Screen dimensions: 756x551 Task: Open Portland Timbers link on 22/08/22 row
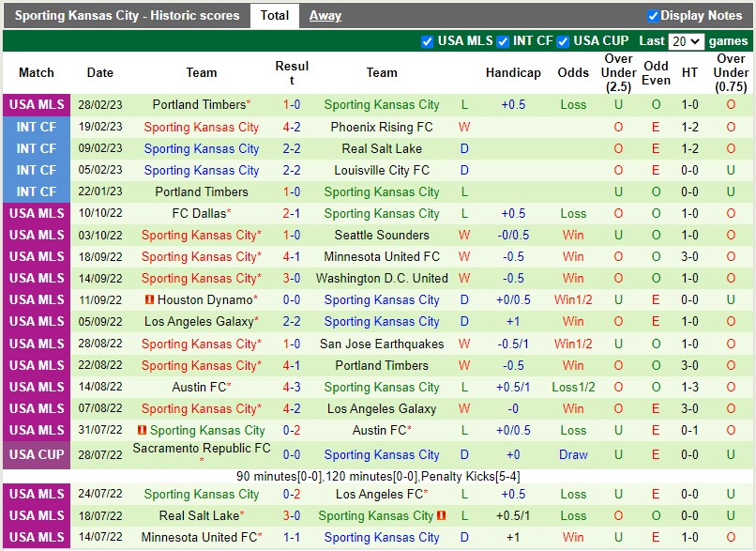pos(382,365)
